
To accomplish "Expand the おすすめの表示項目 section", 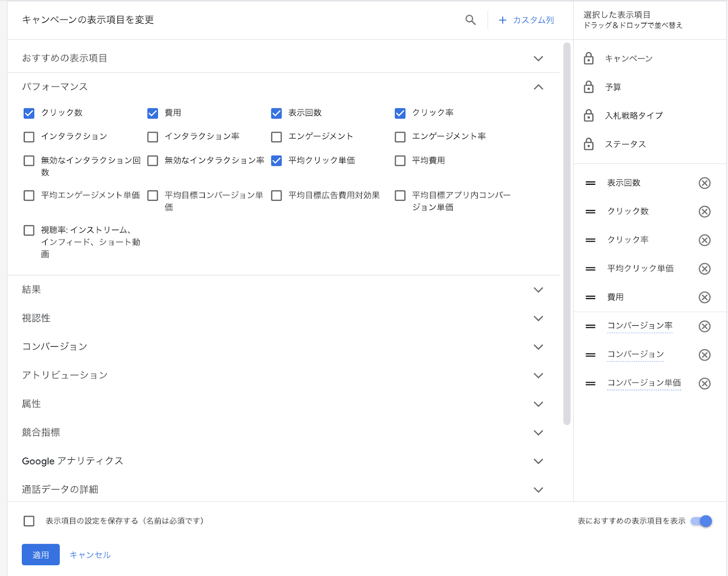I will (x=538, y=58).
